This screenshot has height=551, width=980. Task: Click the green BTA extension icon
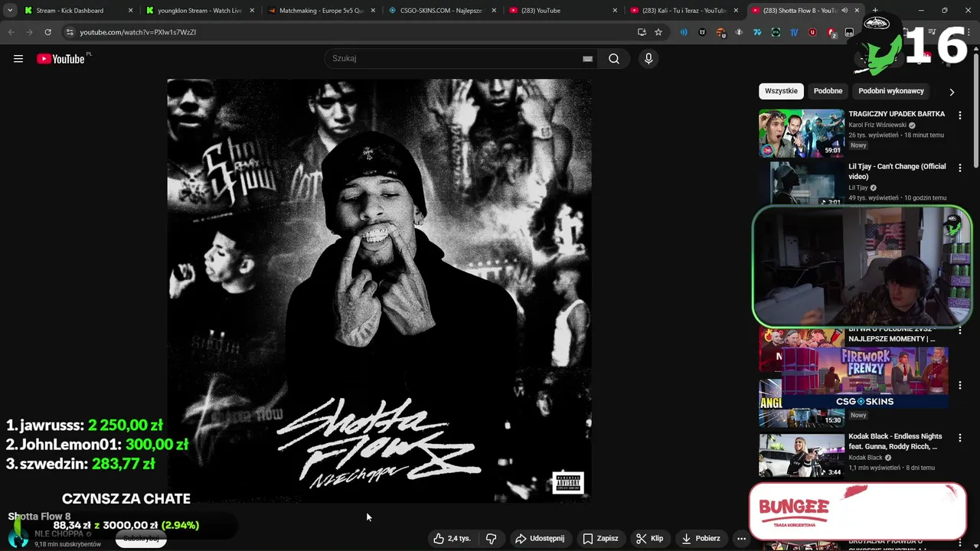(776, 32)
